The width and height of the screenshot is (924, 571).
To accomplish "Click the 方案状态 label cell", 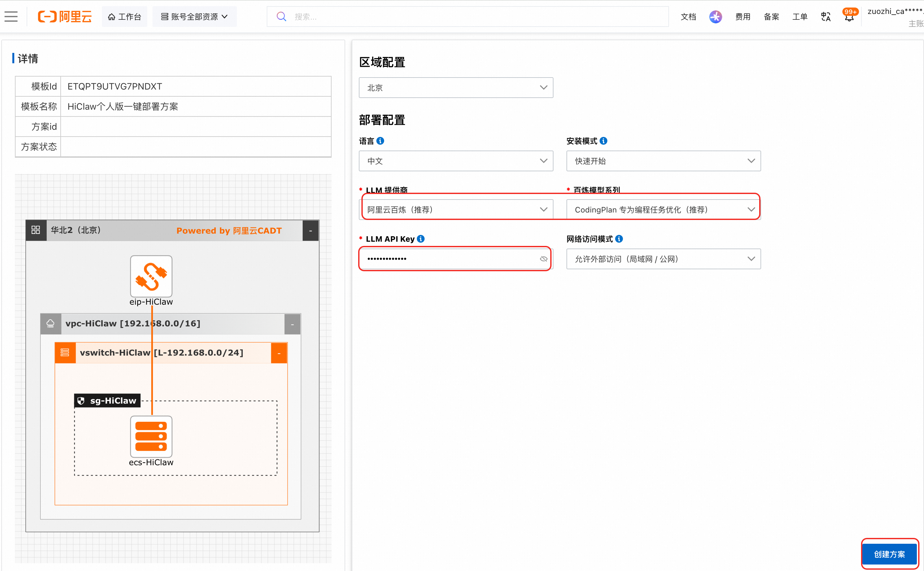I will click(38, 147).
